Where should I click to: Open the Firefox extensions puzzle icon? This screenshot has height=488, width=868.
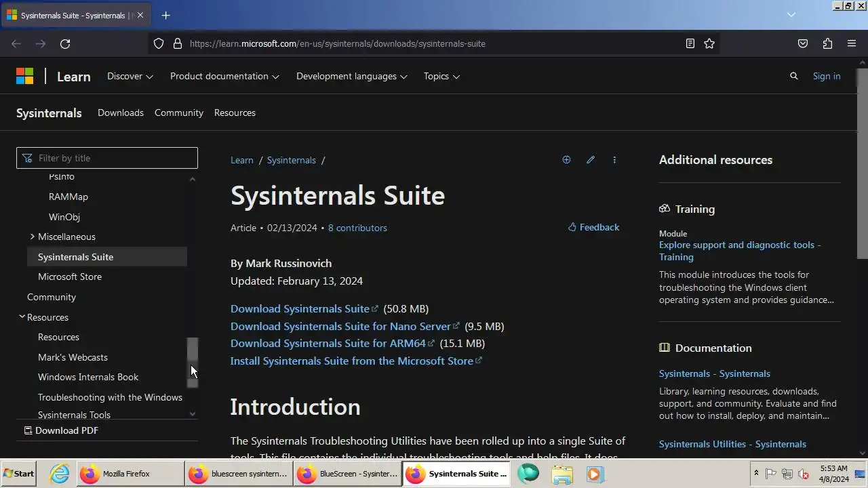827,43
